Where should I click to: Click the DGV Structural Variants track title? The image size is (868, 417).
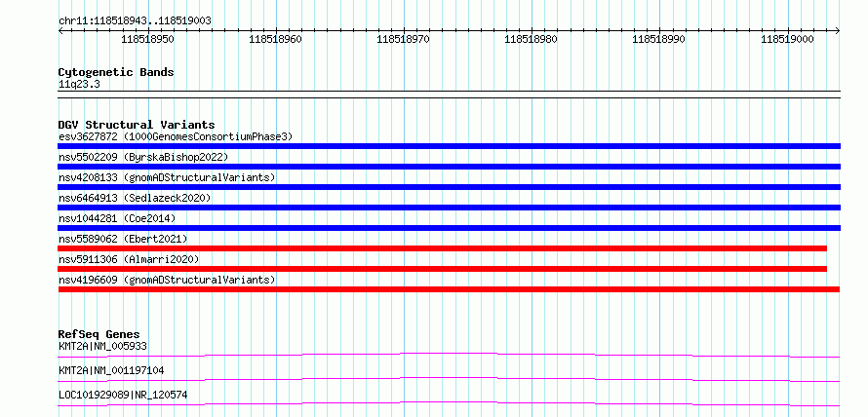137,125
